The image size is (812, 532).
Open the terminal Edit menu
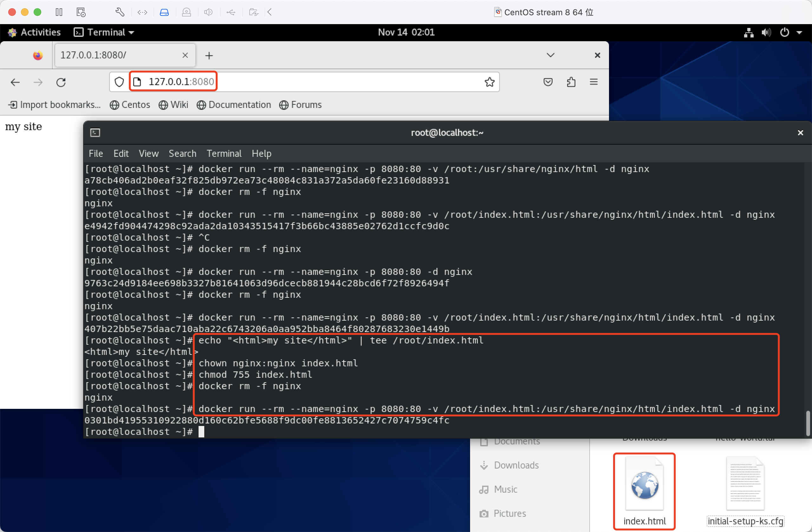tap(121, 154)
